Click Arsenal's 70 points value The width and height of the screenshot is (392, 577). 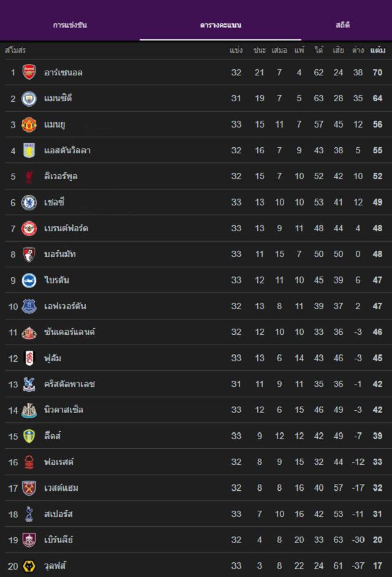pos(377,72)
